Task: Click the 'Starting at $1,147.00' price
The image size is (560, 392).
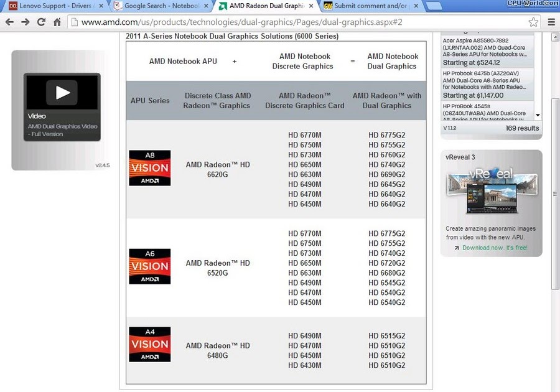Action: click(474, 96)
